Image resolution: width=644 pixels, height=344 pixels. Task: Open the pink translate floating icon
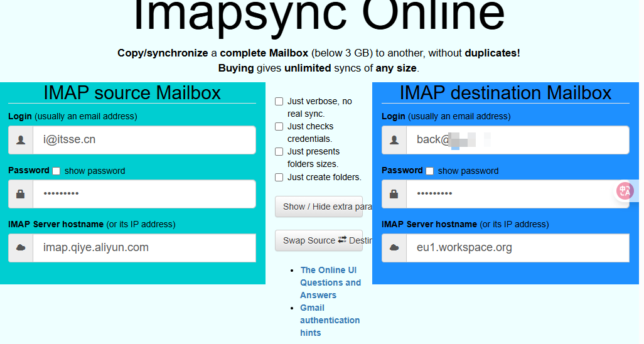click(625, 191)
